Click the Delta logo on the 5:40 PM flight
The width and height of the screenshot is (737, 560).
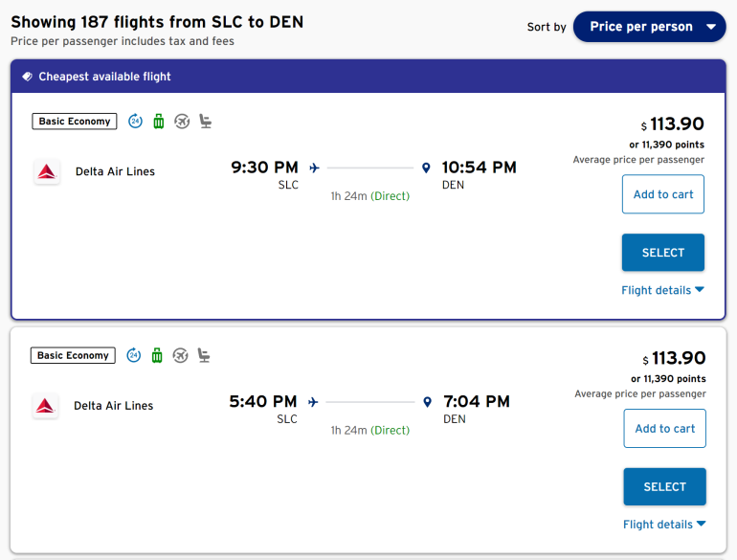(45, 406)
